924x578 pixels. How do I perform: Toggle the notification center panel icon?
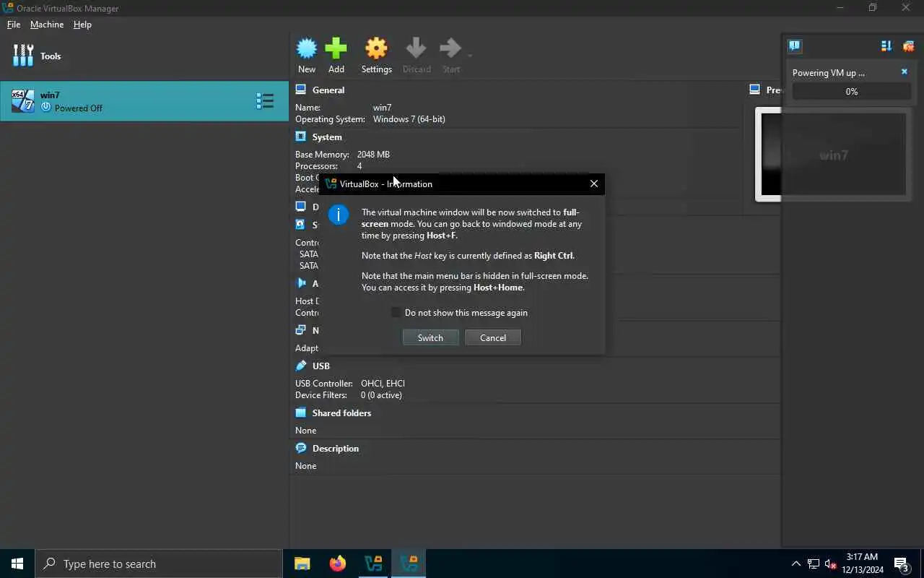(x=795, y=46)
